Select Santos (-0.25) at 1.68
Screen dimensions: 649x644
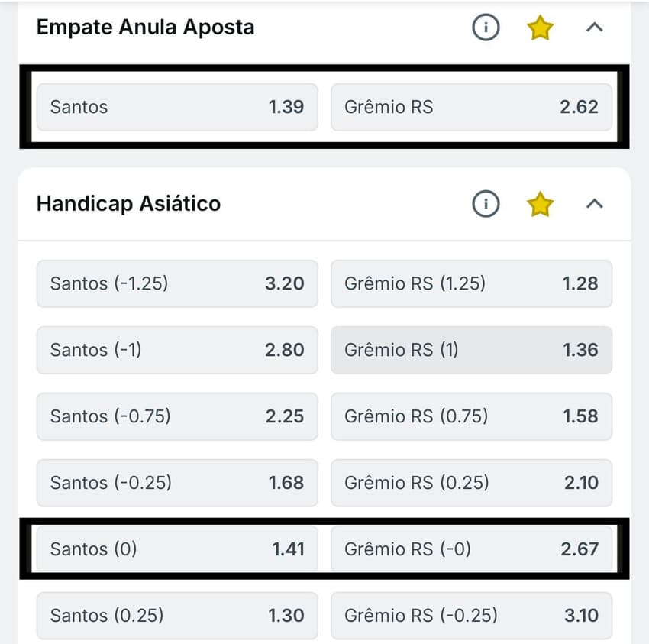177,483
